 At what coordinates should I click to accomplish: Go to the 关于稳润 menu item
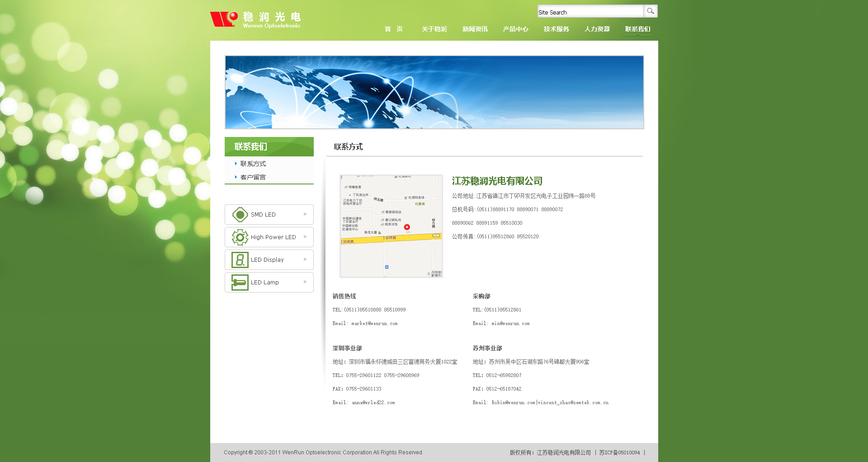434,29
